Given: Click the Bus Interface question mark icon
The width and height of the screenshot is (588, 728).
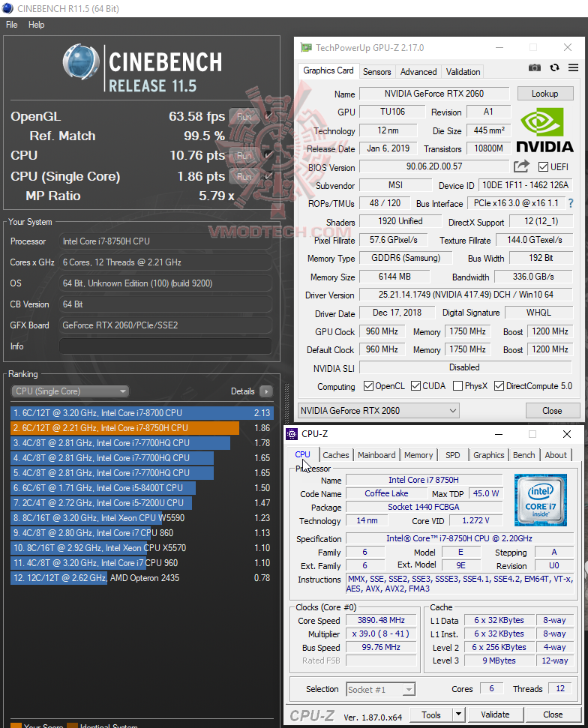Looking at the screenshot, I should (x=571, y=203).
